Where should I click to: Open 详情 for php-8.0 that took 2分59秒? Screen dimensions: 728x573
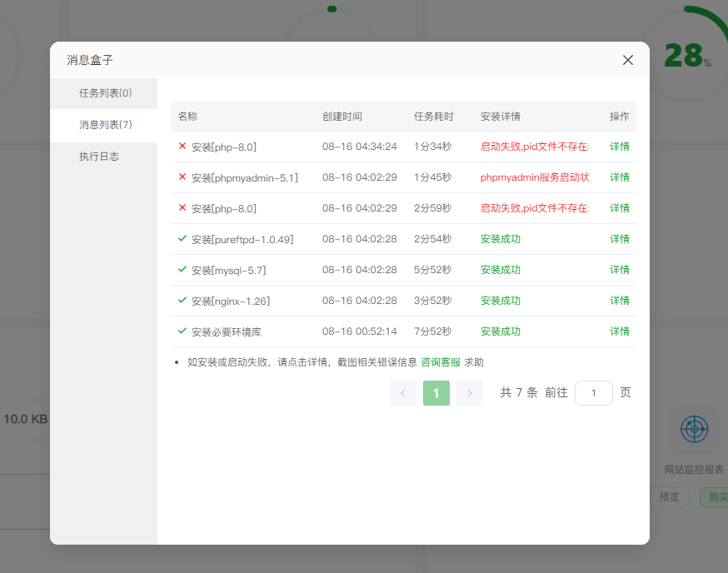coord(620,208)
